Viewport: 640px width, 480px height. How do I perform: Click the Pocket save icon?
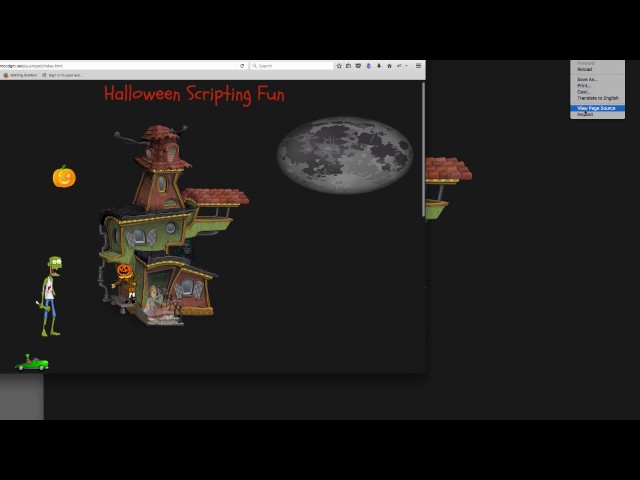(x=358, y=66)
